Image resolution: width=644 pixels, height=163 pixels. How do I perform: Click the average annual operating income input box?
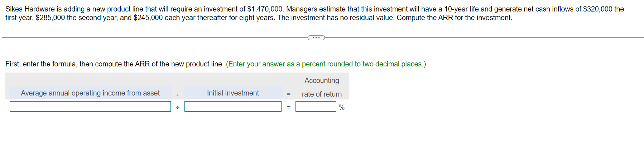tap(90, 107)
